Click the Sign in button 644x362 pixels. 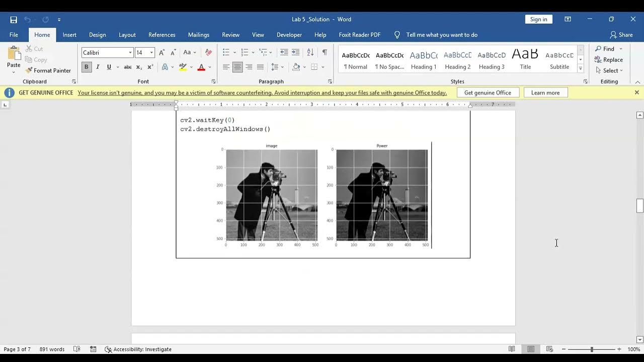[539, 19]
